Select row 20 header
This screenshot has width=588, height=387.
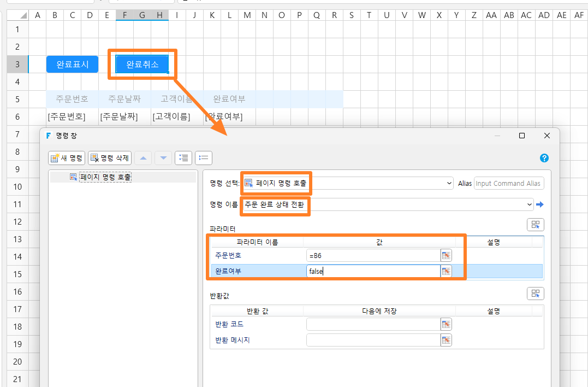(x=17, y=361)
